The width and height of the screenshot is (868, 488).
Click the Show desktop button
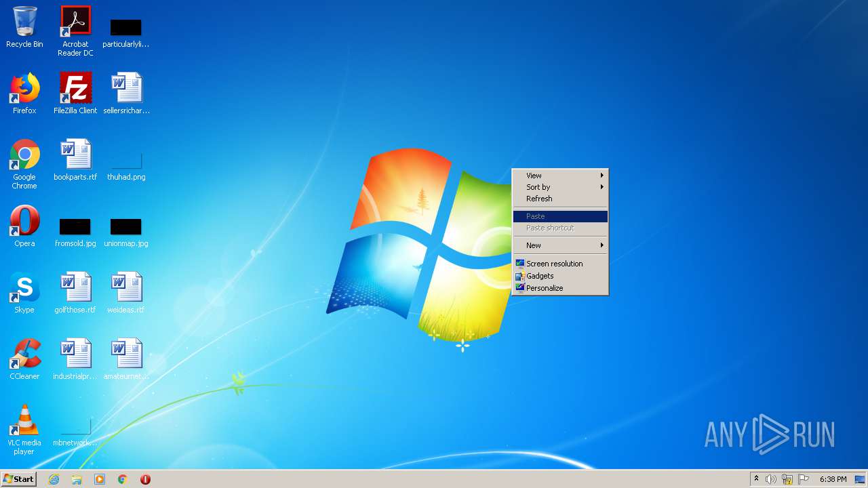(x=861, y=479)
